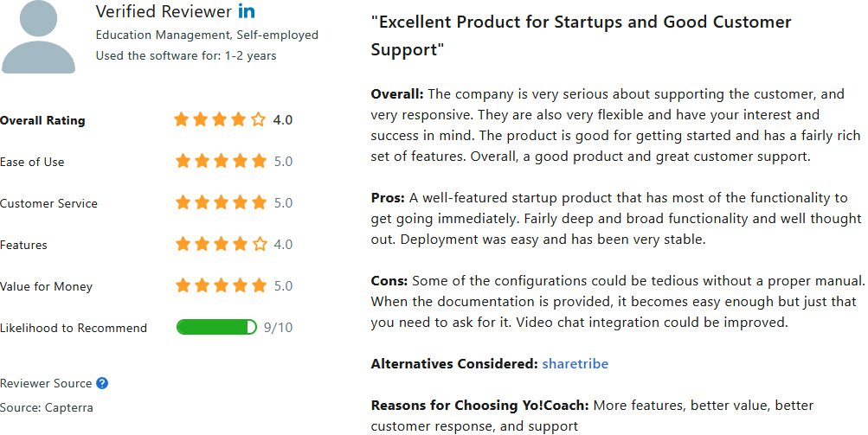
Task: Click the Verified Reviewer name text
Action: (164, 11)
